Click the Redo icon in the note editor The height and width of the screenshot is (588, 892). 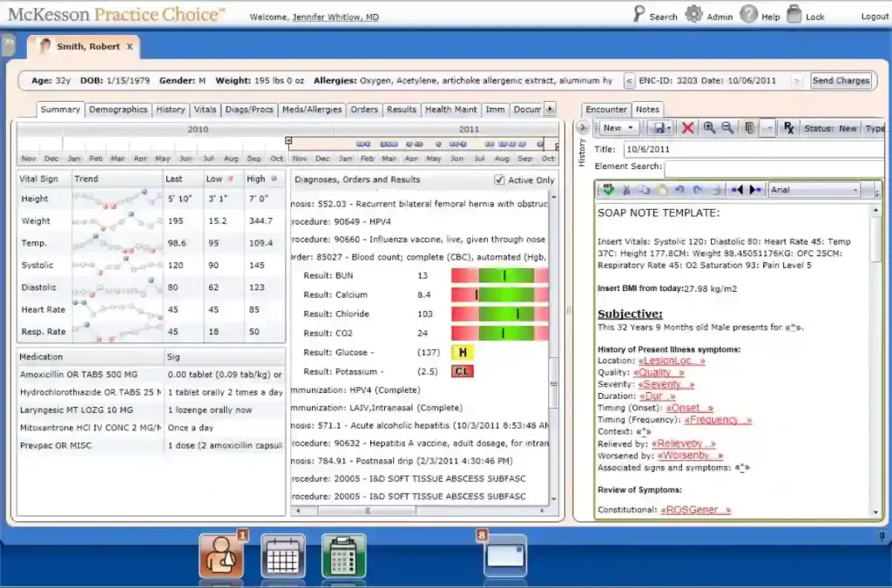pyautogui.click(x=699, y=189)
